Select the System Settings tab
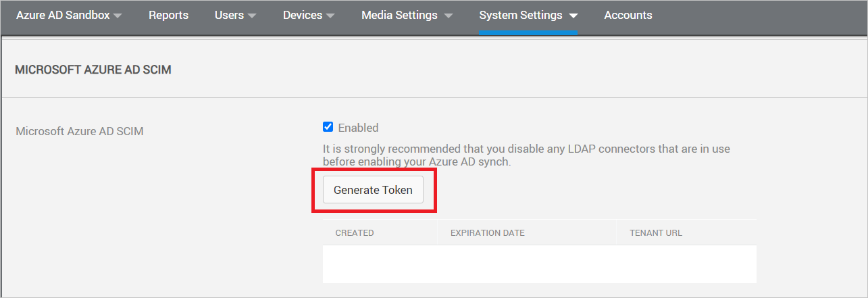 [x=521, y=15]
